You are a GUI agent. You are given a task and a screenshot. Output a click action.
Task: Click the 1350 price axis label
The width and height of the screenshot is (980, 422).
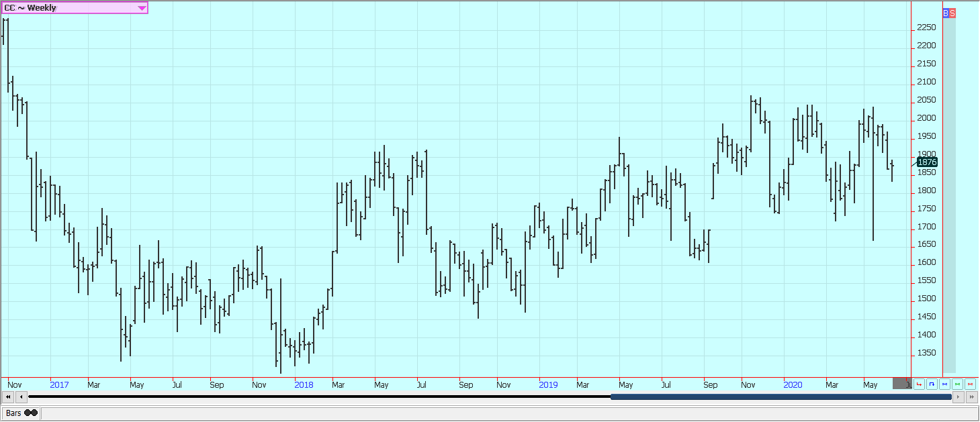point(926,353)
